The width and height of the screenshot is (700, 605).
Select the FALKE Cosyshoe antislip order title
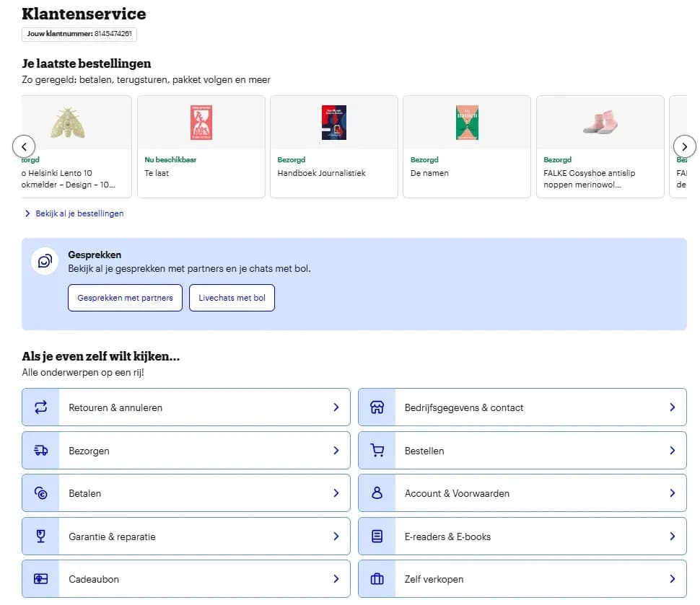coord(590,179)
